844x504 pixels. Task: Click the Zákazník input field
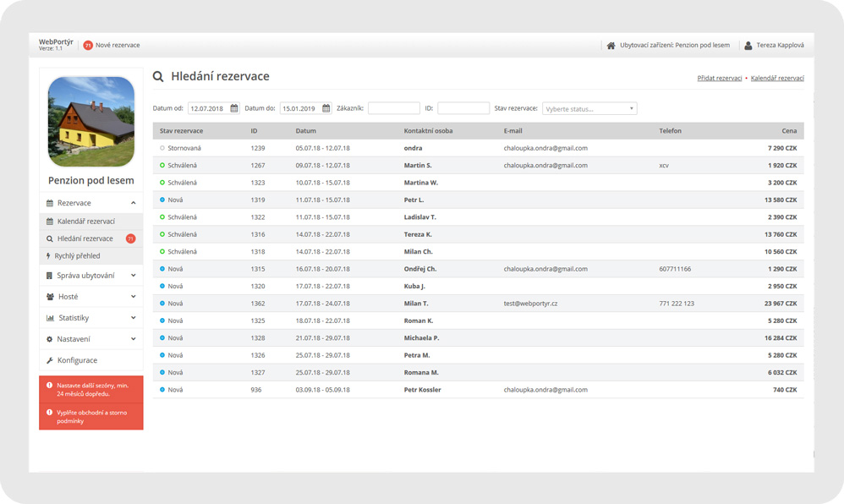click(393, 108)
